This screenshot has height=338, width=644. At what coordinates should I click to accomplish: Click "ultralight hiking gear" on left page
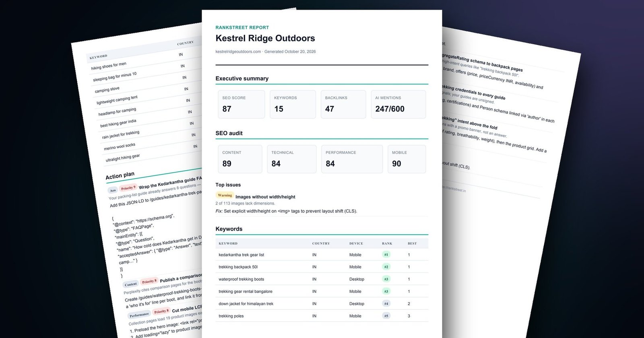pyautogui.click(x=123, y=158)
